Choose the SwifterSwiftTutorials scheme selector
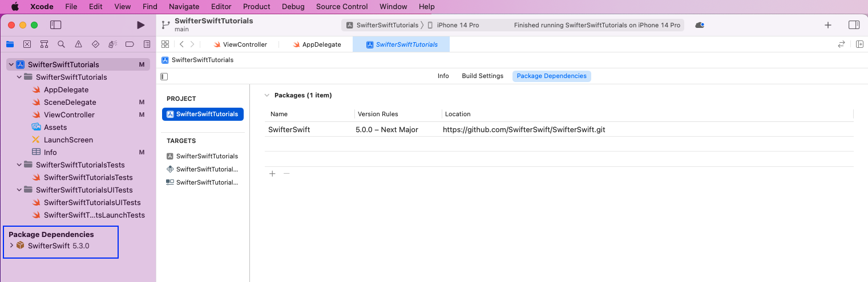This screenshot has height=282, width=868. [382, 25]
